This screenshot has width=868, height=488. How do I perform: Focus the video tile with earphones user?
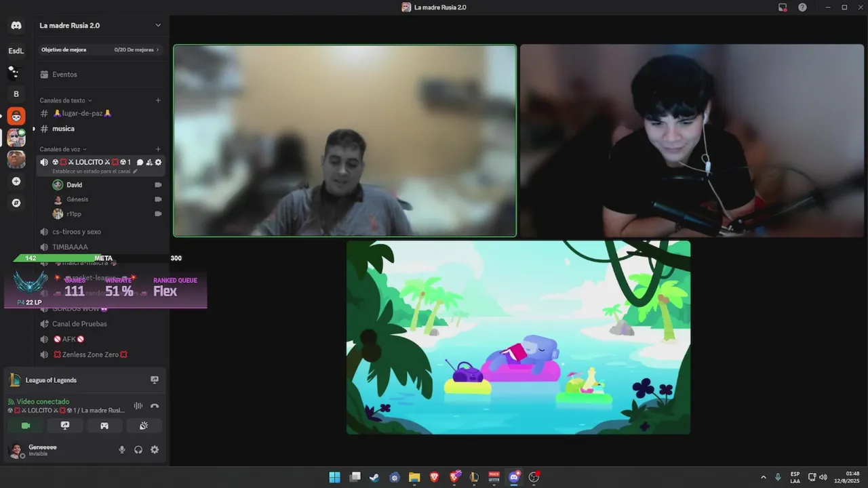pyautogui.click(x=692, y=141)
